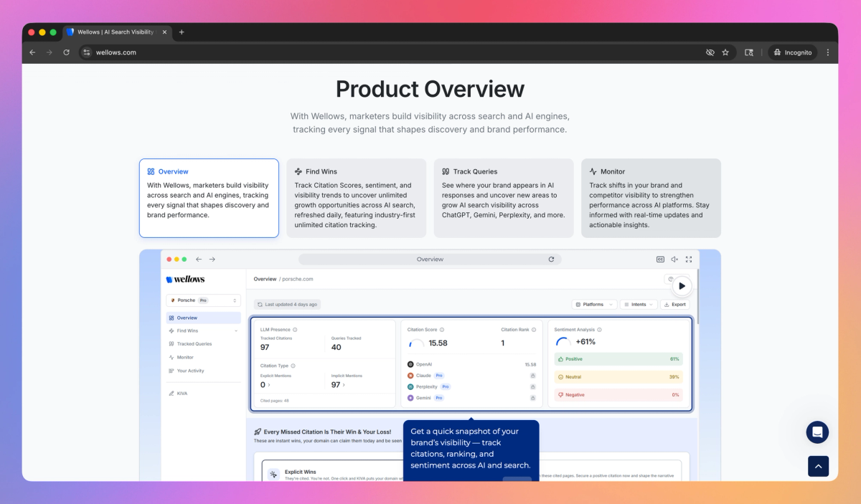
Task: Click the lock icon on Perplexity row
Action: point(533,386)
